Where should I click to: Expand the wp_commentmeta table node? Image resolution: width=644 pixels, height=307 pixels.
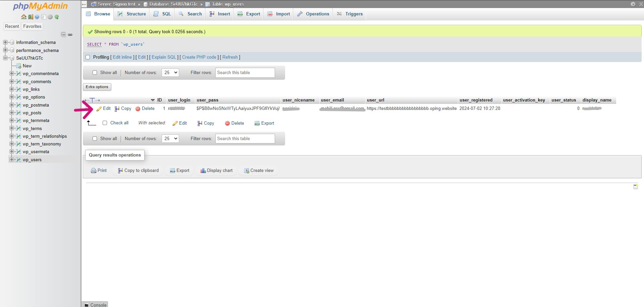[12, 73]
